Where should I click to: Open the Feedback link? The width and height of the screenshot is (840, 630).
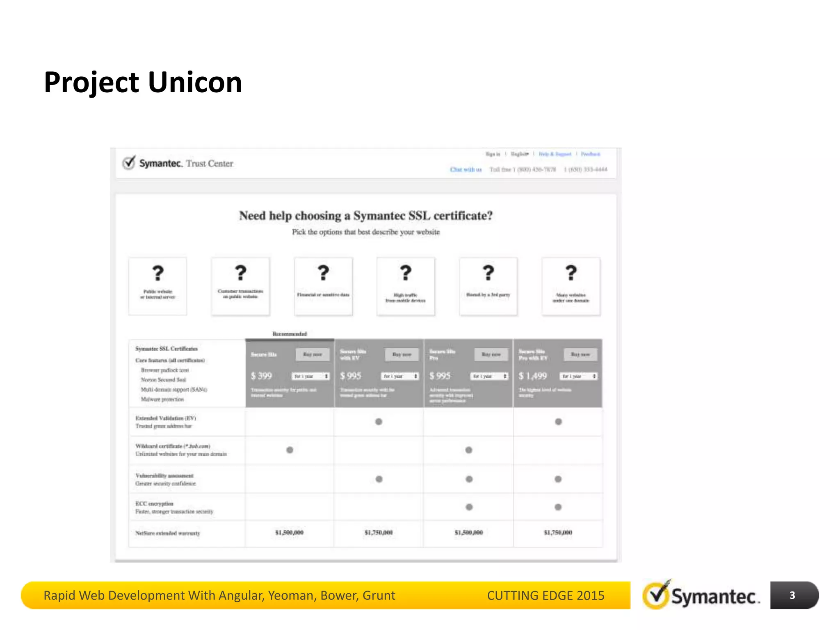(x=591, y=154)
